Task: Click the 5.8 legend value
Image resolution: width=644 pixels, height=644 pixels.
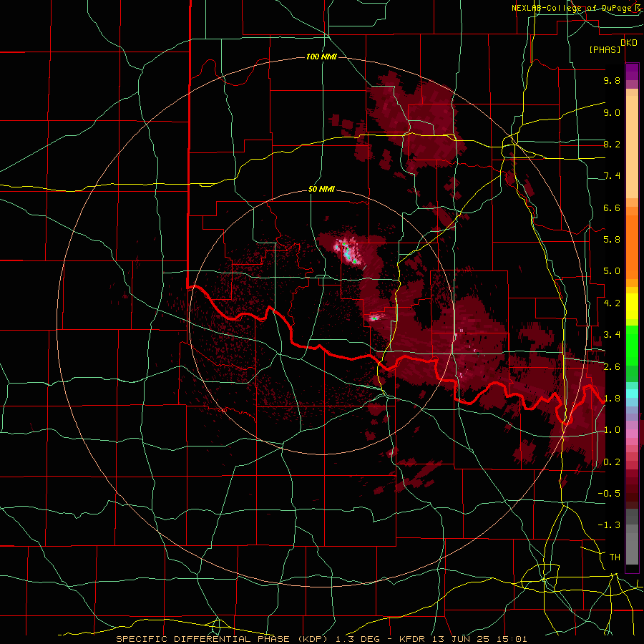Action: pyautogui.click(x=612, y=240)
